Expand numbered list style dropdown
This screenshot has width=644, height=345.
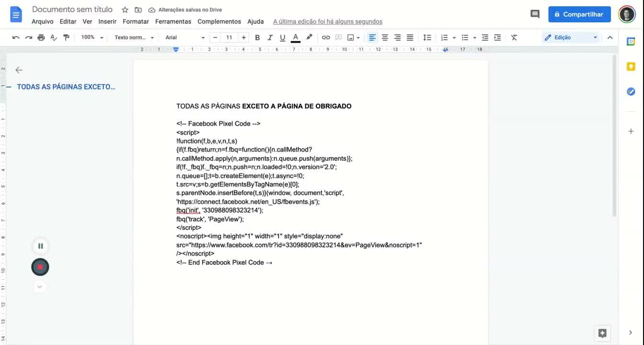454,38
